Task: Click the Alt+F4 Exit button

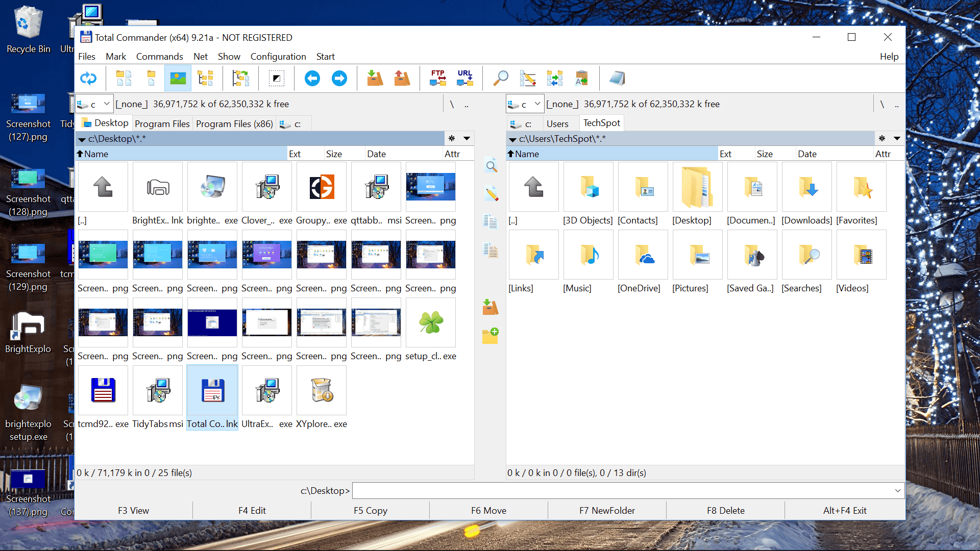Action: (x=845, y=511)
